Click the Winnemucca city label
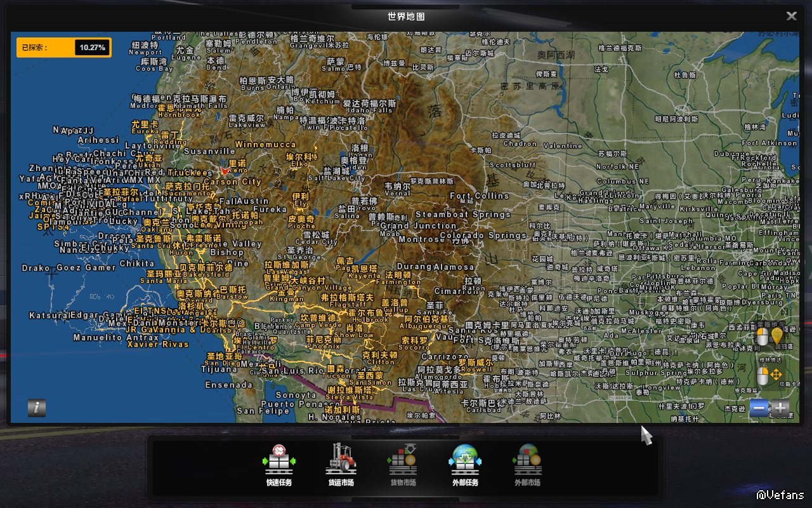 (265, 145)
